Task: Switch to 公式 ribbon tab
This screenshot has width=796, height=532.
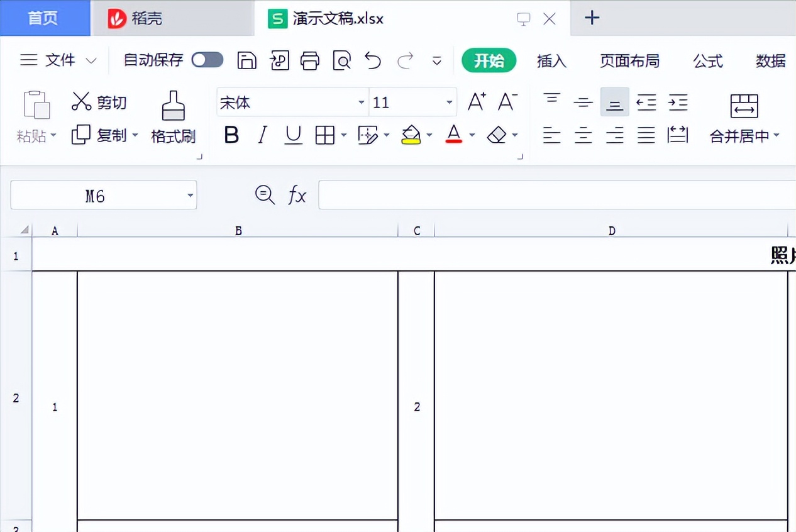Action: pos(708,61)
